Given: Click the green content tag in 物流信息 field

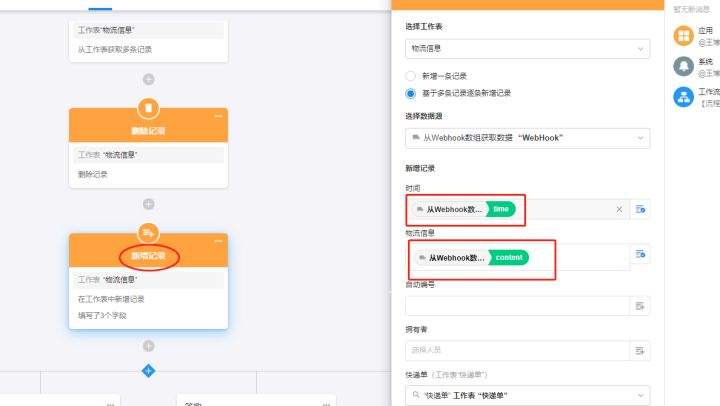Looking at the screenshot, I should [509, 258].
